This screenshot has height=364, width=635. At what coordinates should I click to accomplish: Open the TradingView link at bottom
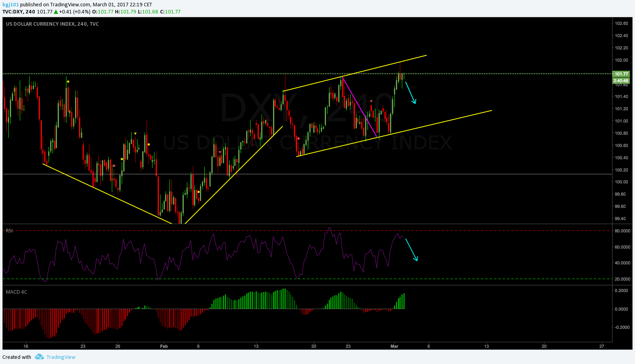point(61,357)
